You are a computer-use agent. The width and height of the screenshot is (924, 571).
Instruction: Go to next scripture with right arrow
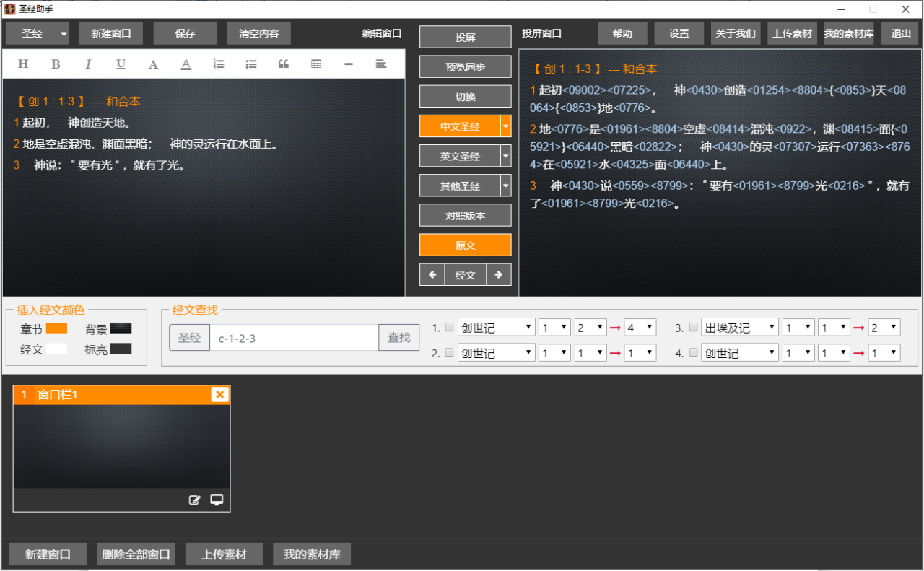coord(498,275)
